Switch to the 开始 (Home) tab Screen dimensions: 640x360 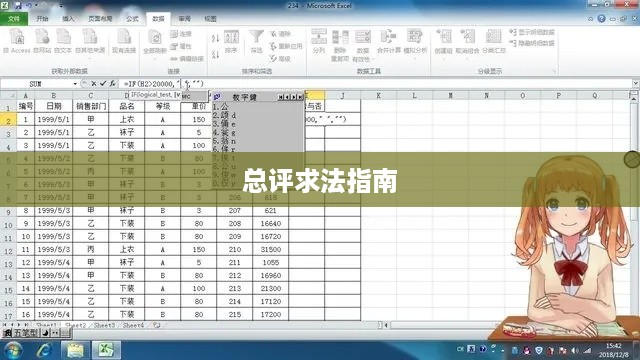pyautogui.click(x=42, y=19)
